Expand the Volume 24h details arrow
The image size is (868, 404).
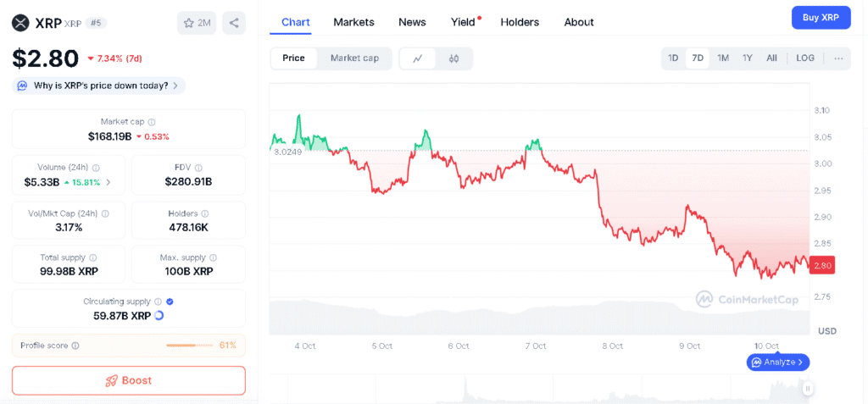pyautogui.click(x=108, y=182)
